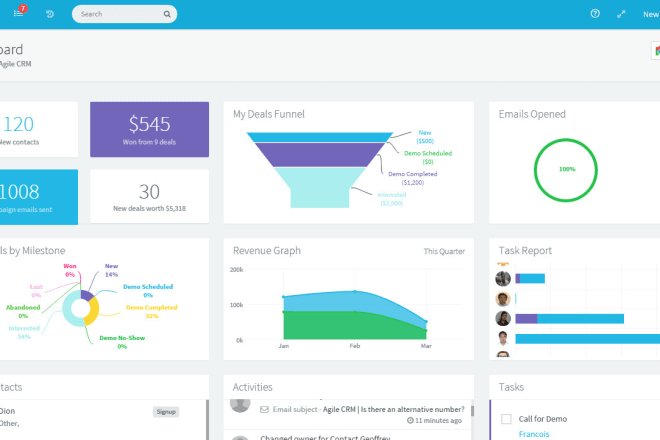Screen dimensions: 660x440
Task: Open the help question mark icon
Action: [595, 13]
